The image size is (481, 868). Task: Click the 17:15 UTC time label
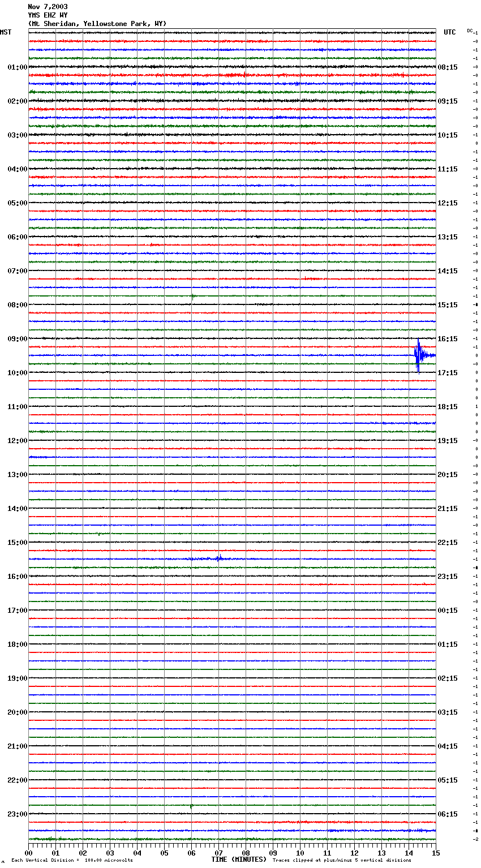pyautogui.click(x=448, y=373)
